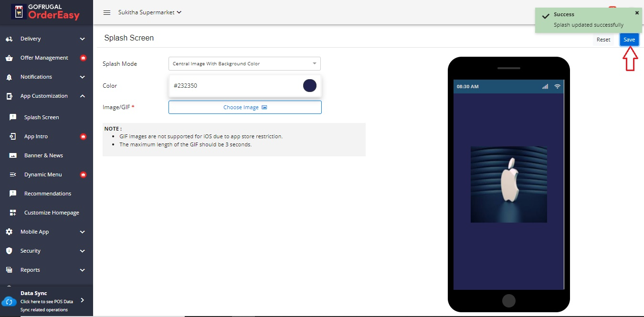Click the checkmark icon in Success toast
The width and height of the screenshot is (644, 317).
pyautogui.click(x=546, y=16)
